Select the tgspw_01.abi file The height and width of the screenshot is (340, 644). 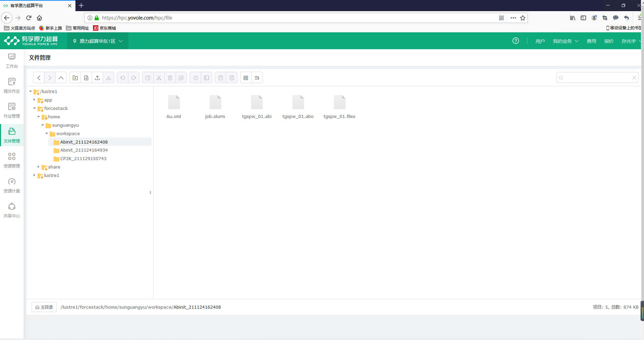tap(257, 107)
